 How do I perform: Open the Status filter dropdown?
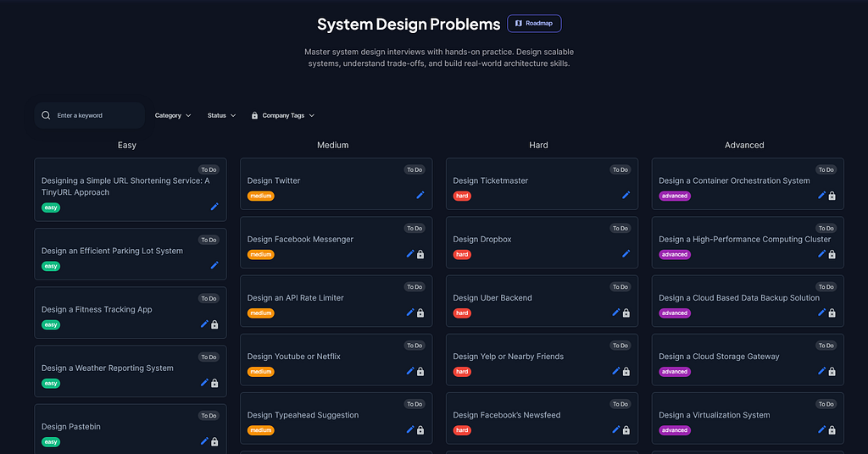(221, 115)
